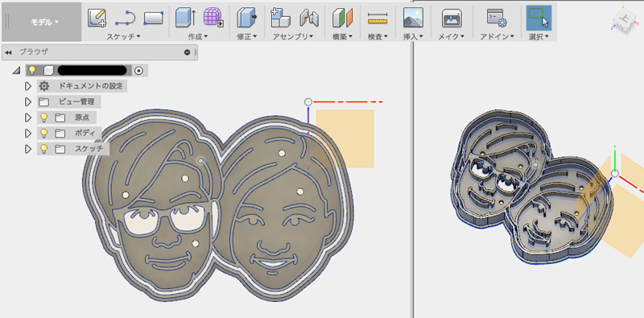Open the アドイン menu

[497, 36]
